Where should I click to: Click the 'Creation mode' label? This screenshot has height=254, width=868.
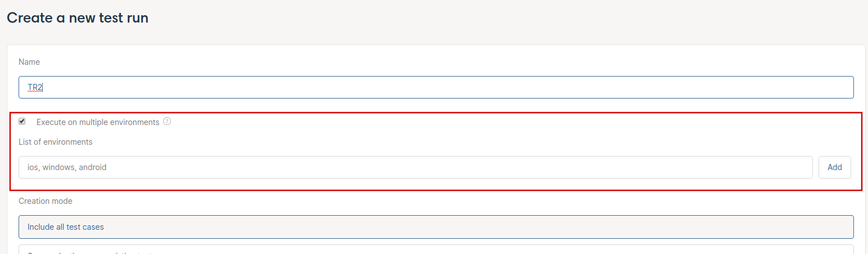[x=46, y=201]
